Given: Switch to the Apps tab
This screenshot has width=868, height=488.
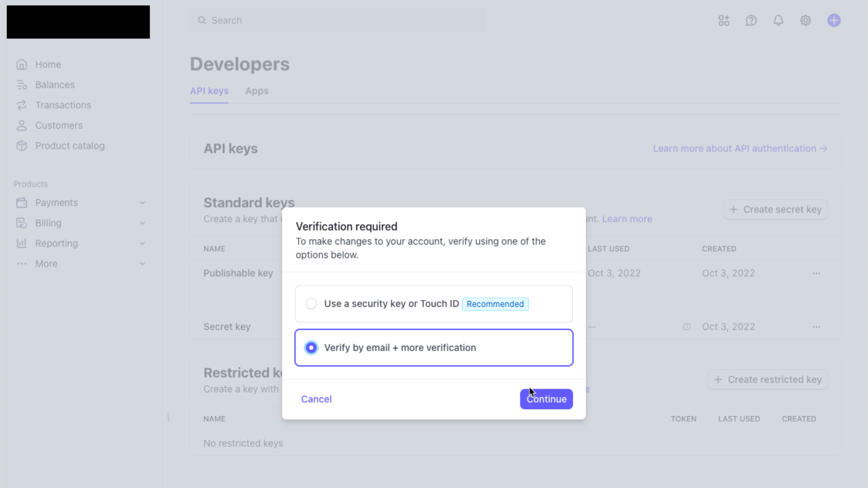Looking at the screenshot, I should 257,91.
